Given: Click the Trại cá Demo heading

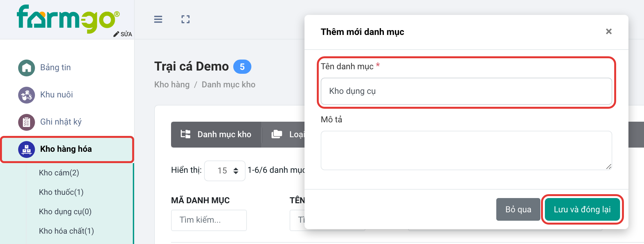Looking at the screenshot, I should click(x=191, y=67).
